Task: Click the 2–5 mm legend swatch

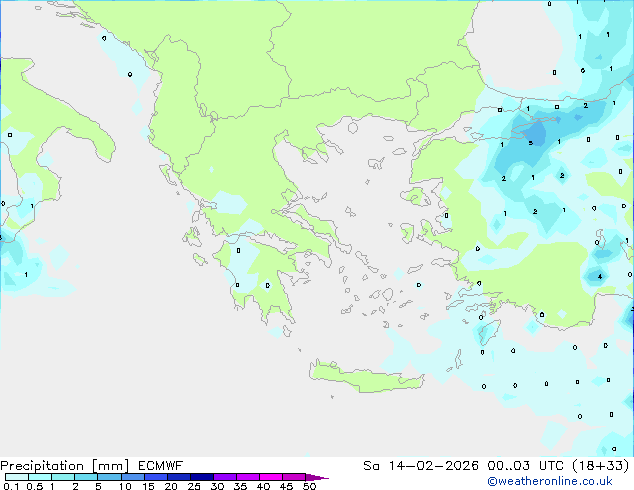Action: click(86, 477)
